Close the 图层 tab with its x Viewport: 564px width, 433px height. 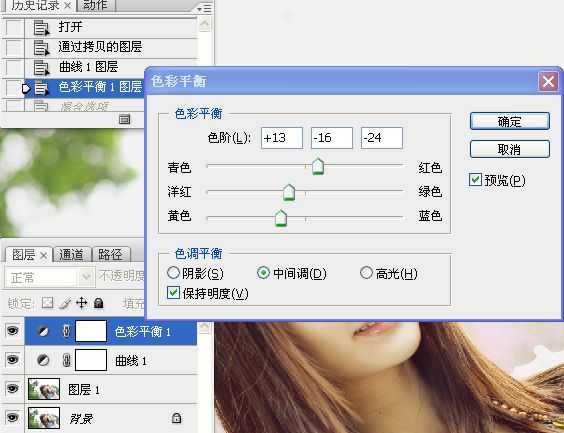point(44,255)
